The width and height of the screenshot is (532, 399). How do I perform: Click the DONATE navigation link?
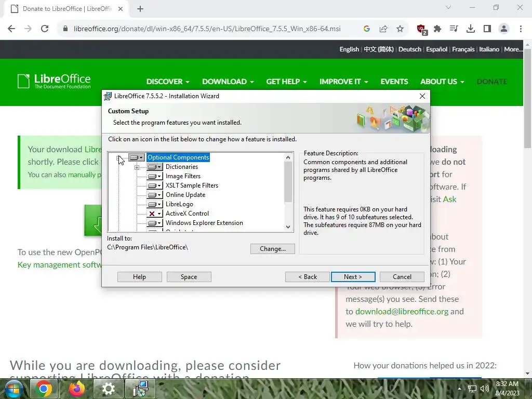click(492, 82)
